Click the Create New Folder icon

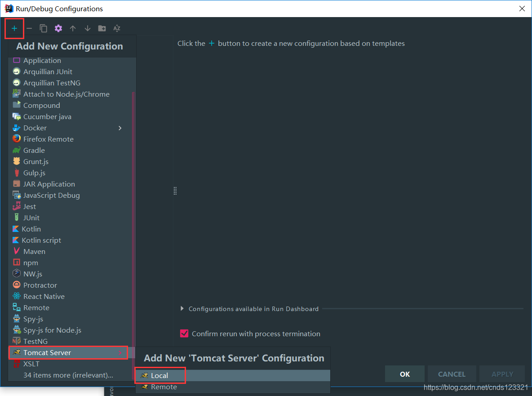pyautogui.click(x=102, y=28)
